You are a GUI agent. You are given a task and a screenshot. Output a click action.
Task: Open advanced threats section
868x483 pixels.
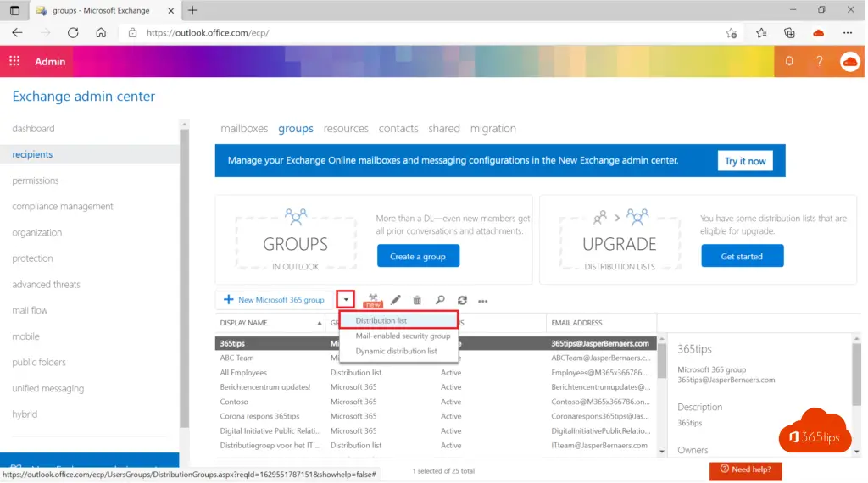pyautogui.click(x=47, y=286)
